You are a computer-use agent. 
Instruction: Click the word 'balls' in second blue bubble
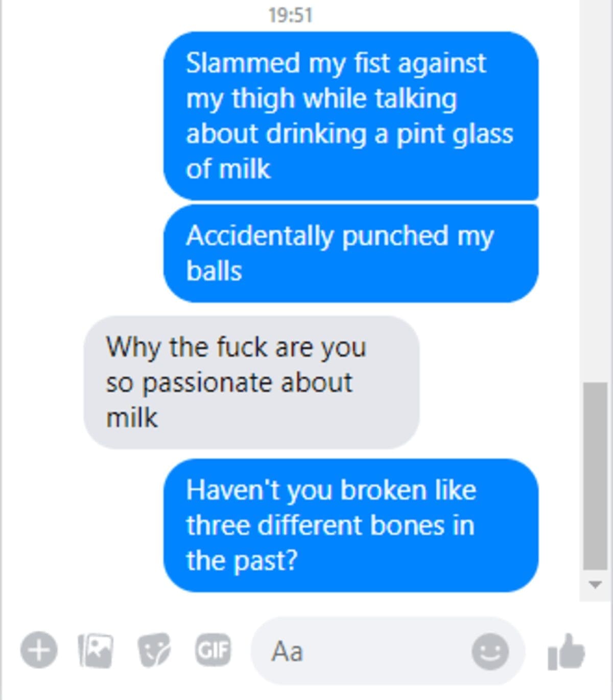coord(214,271)
